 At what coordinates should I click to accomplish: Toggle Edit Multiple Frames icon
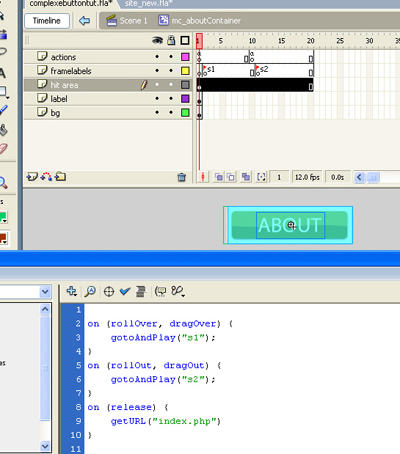click(x=246, y=177)
